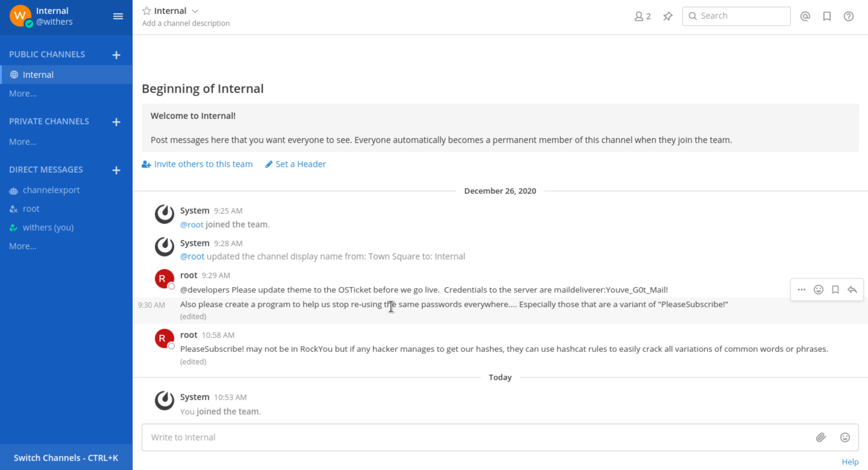Open the hamburger main menu
Viewport: 868px width, 470px height.
[x=118, y=16]
